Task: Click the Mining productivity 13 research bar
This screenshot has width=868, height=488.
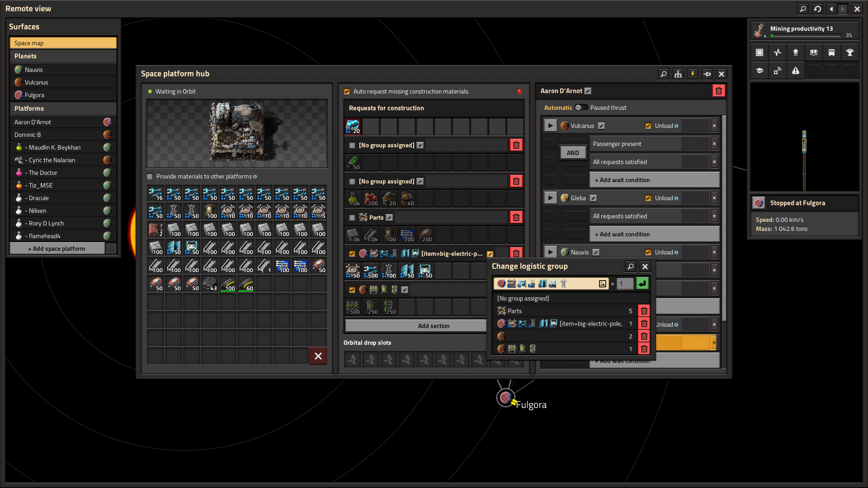Action: [x=805, y=31]
